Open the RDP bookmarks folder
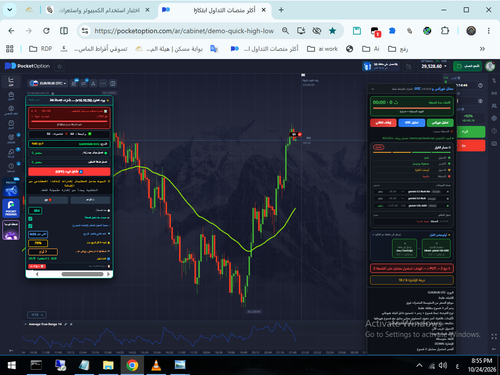Screen dimensions: 500x375 (x=41, y=49)
